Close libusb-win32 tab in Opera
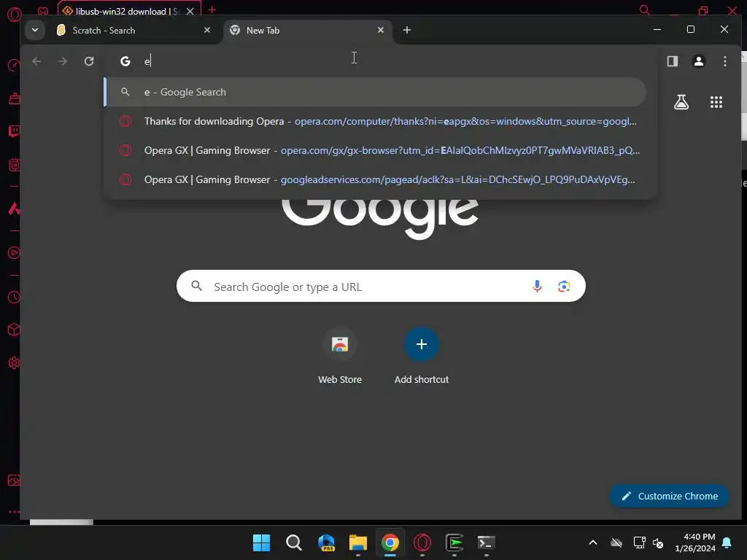Screen dimensions: 747x560 coord(190,11)
